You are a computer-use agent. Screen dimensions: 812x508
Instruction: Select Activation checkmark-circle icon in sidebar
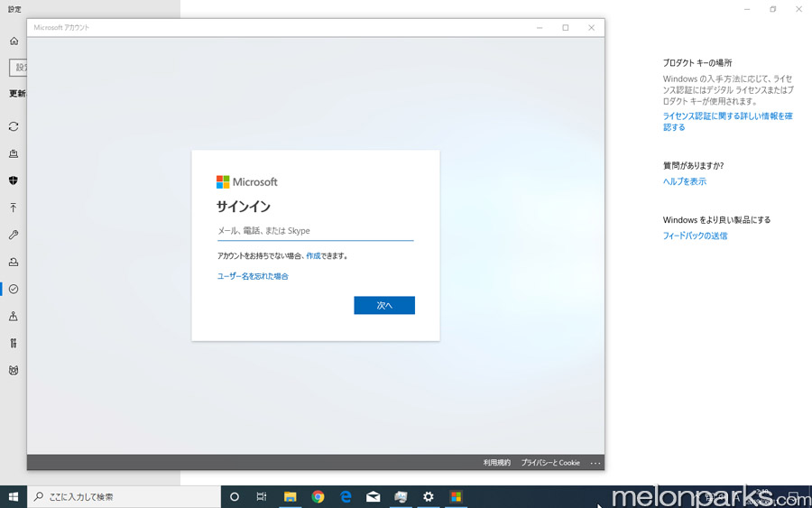coord(14,289)
